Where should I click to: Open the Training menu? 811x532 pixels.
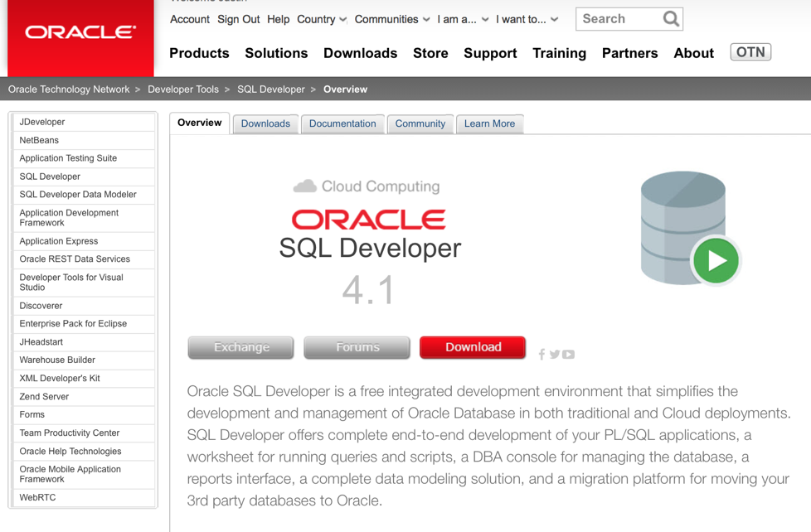559,53
